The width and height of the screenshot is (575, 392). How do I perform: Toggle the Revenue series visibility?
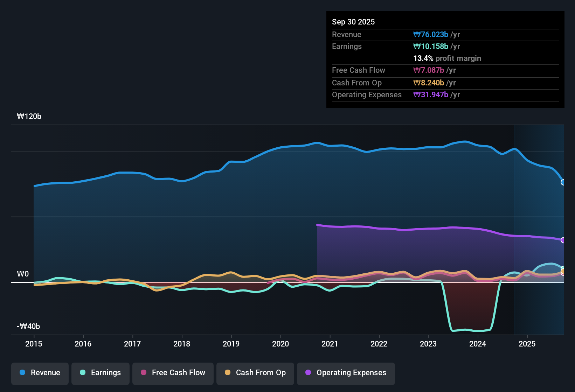[40, 373]
